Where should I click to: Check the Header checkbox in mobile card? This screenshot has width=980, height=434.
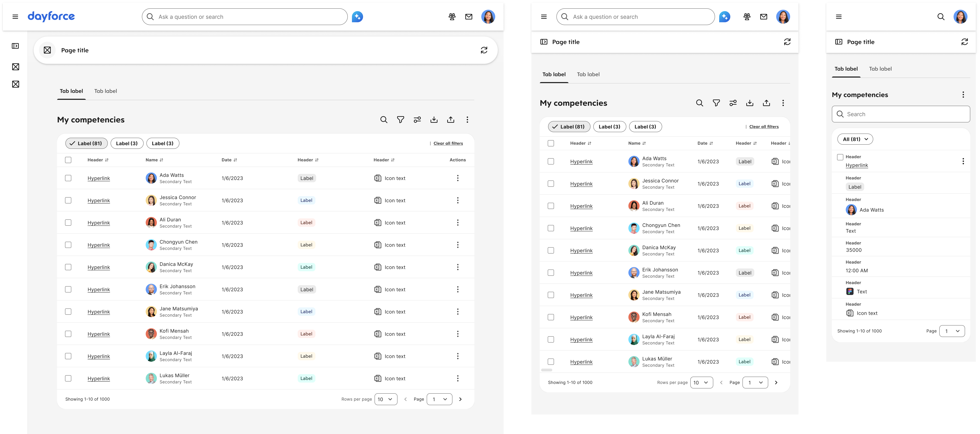840,157
